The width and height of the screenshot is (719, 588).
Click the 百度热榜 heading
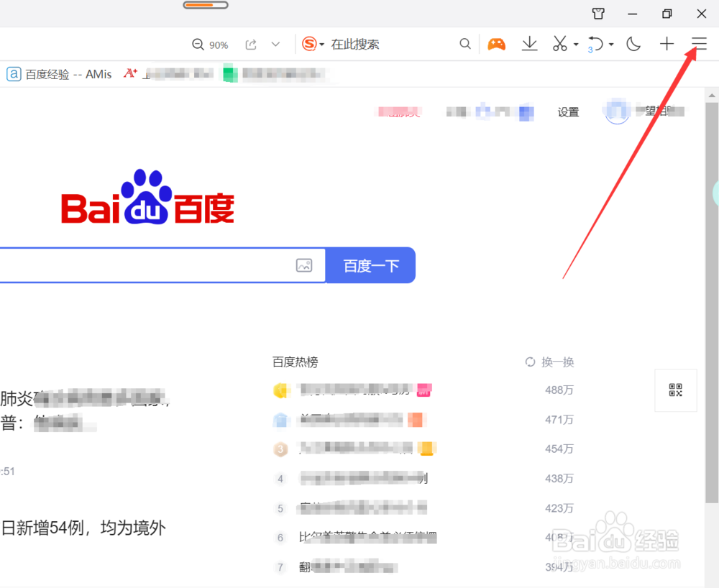(x=295, y=362)
